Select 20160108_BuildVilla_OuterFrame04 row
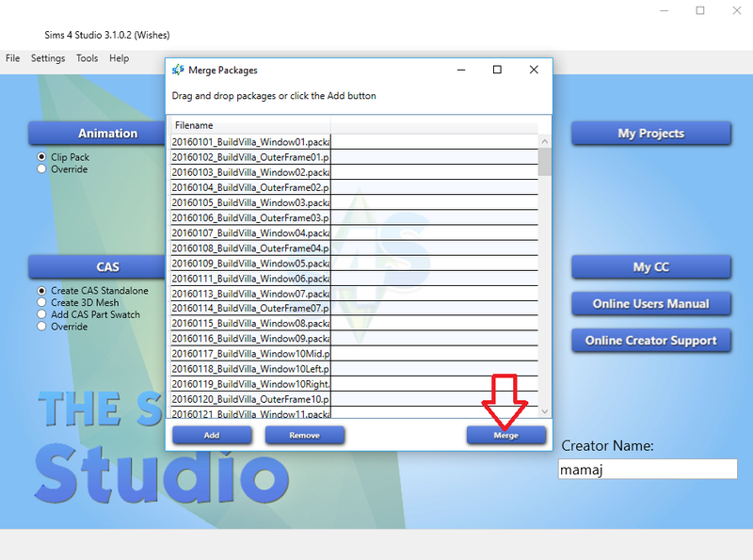This screenshot has height=560, width=753. [354, 248]
